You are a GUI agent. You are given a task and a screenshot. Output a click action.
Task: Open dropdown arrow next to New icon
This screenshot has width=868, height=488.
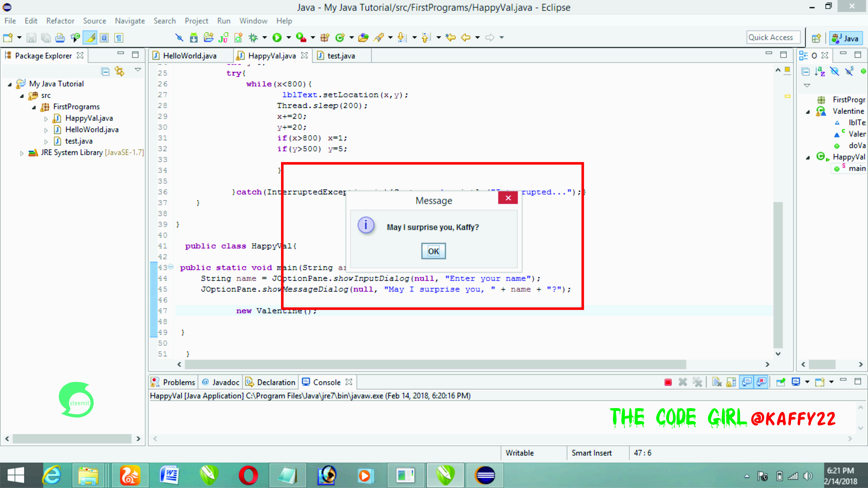[19, 37]
